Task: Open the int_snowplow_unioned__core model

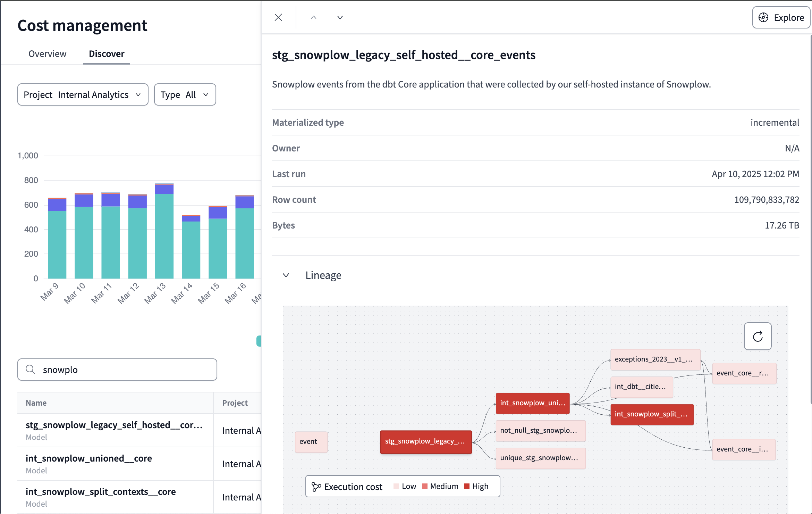Action: click(89, 458)
